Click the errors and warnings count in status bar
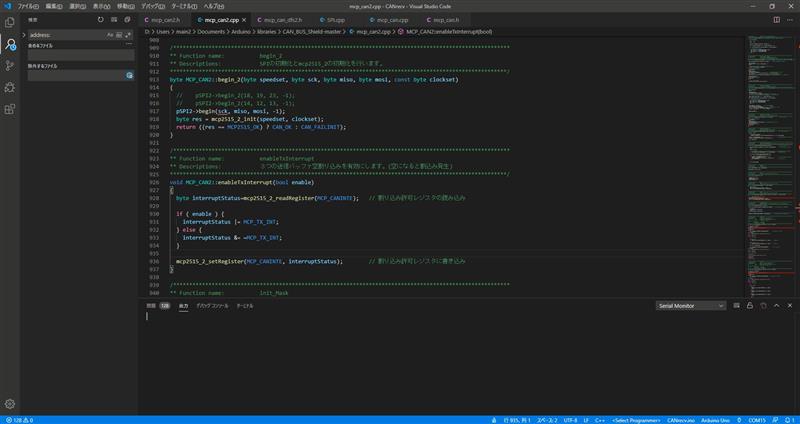Screen dimensions: 800x424 click(x=20, y=420)
